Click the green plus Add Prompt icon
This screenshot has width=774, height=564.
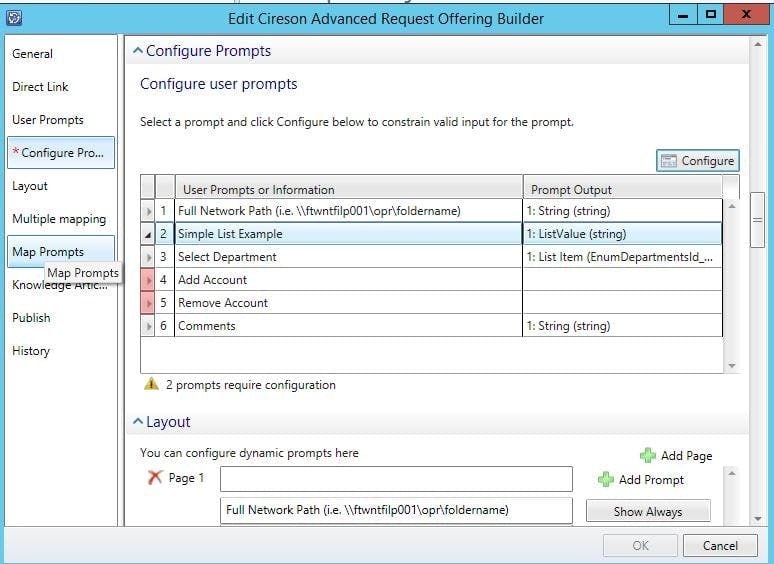pyautogui.click(x=606, y=479)
